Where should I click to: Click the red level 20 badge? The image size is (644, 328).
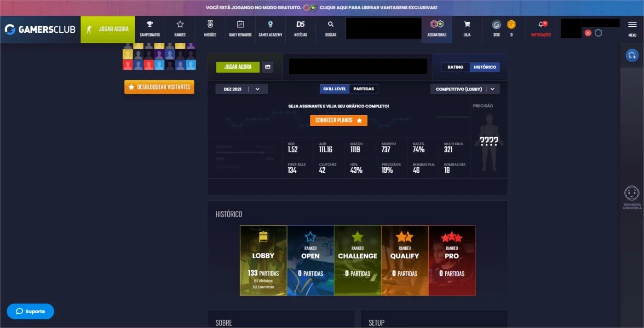click(x=588, y=33)
